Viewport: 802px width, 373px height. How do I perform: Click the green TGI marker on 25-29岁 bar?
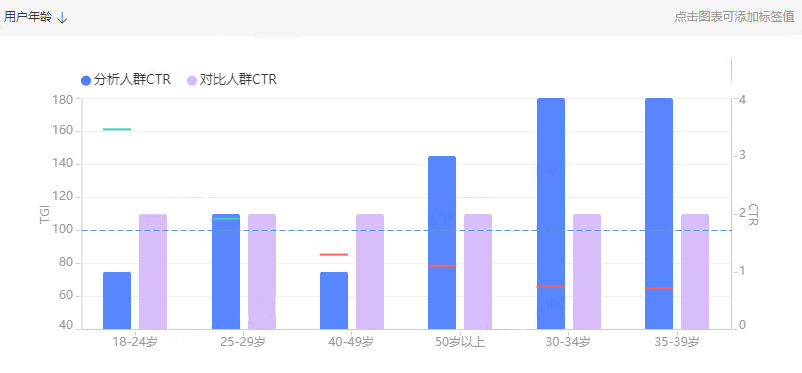(226, 218)
